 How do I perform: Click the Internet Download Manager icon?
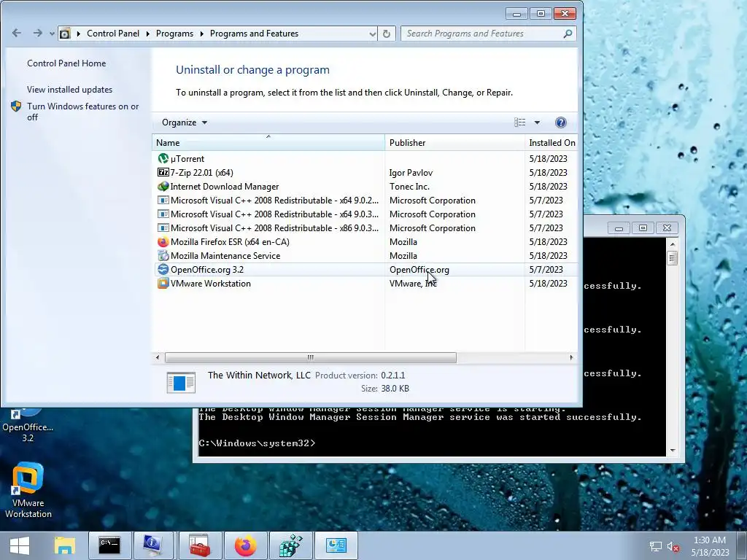tap(163, 186)
